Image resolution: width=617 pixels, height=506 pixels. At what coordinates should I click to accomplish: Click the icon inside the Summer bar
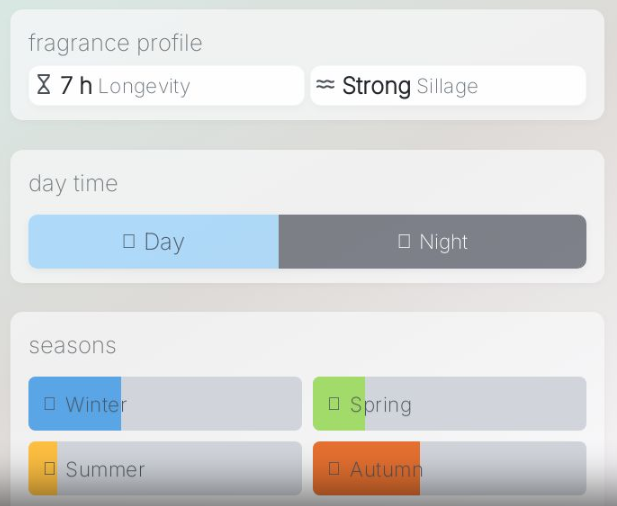tap(50, 468)
